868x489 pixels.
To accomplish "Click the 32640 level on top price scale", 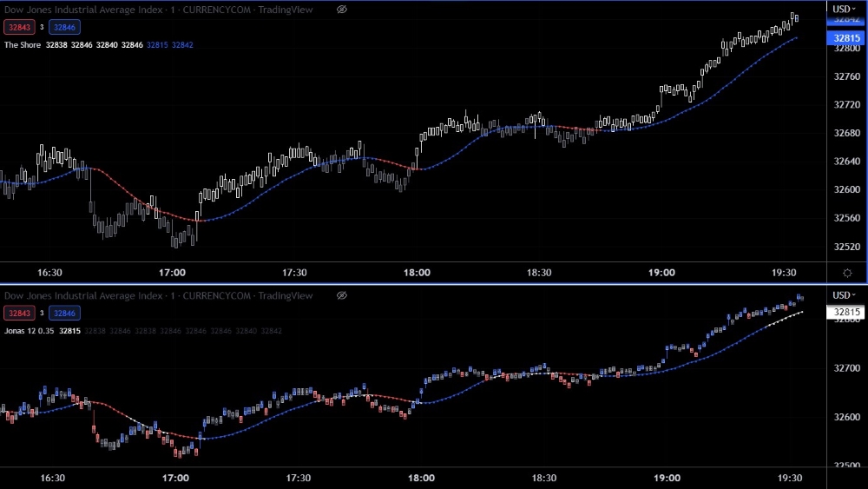I will pos(846,162).
